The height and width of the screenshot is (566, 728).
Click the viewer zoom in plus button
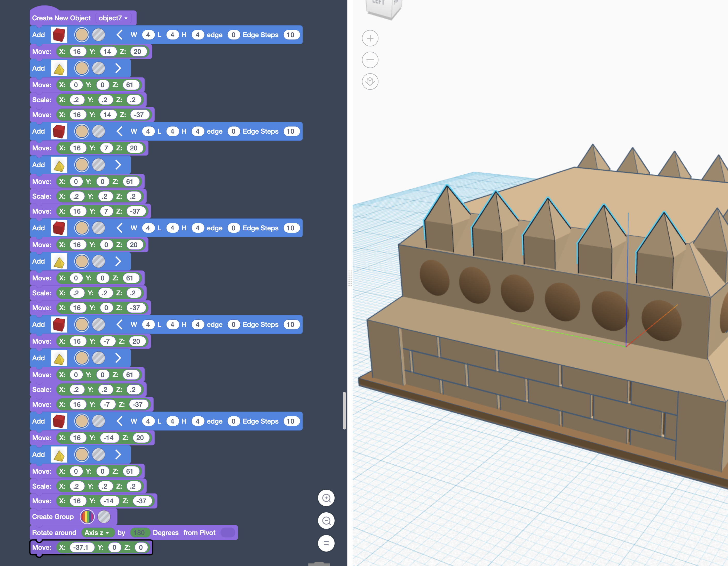click(x=370, y=38)
